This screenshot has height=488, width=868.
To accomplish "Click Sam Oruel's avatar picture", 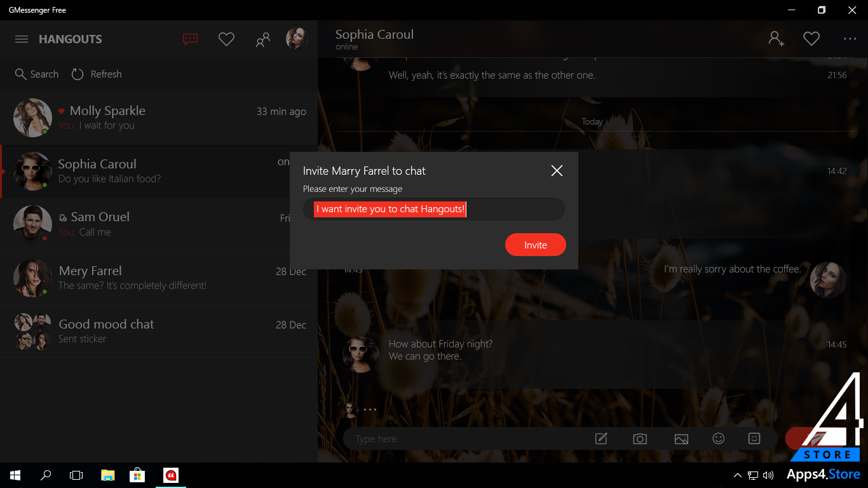I will point(32,224).
